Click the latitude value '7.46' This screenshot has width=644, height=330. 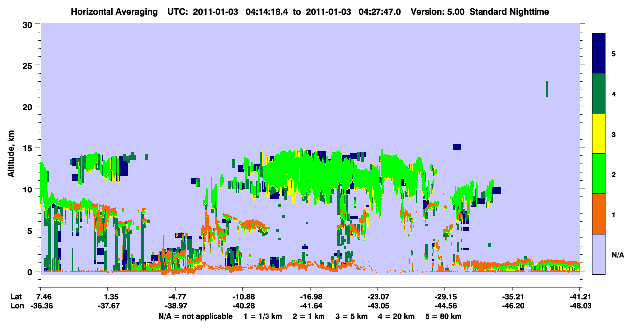(41, 297)
